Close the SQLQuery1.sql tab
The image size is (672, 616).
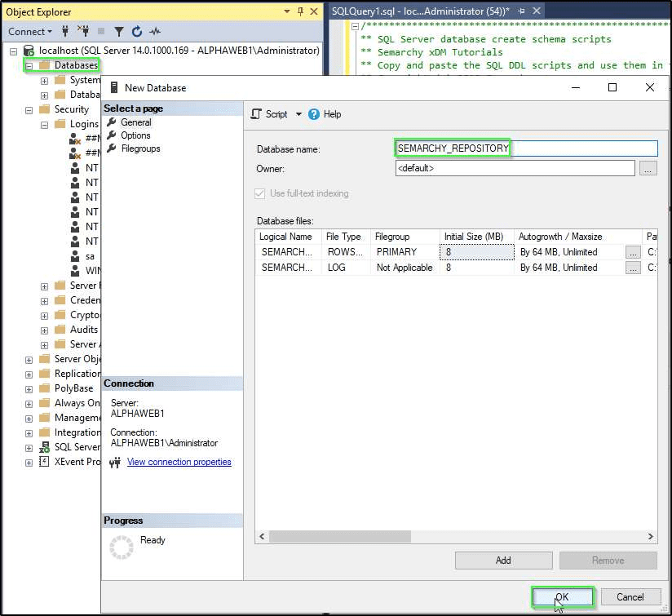(x=536, y=11)
